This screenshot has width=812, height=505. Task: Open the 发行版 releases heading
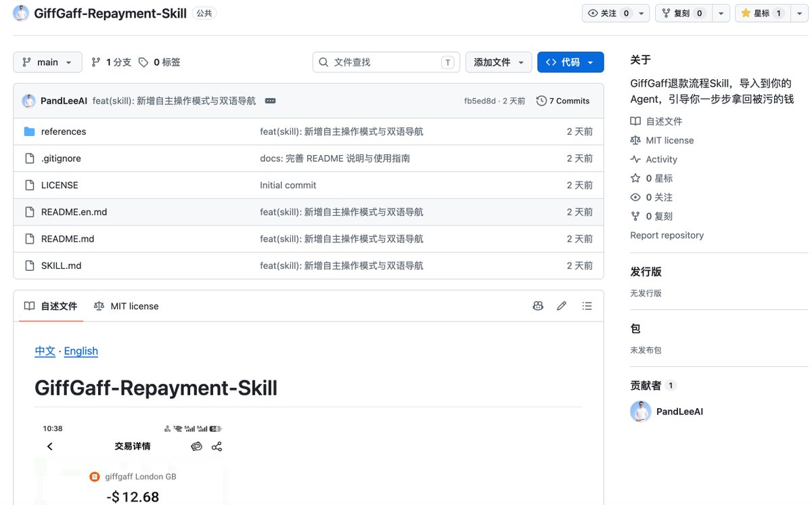tap(646, 271)
